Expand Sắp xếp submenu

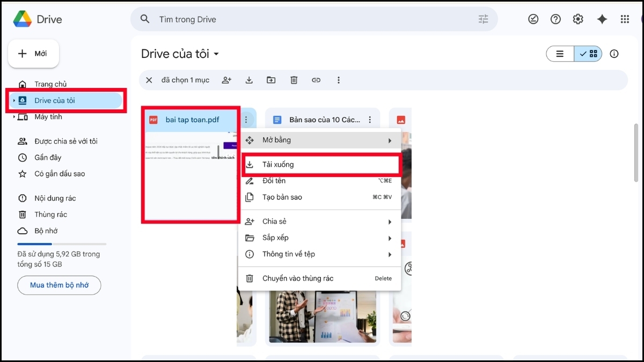(320, 238)
